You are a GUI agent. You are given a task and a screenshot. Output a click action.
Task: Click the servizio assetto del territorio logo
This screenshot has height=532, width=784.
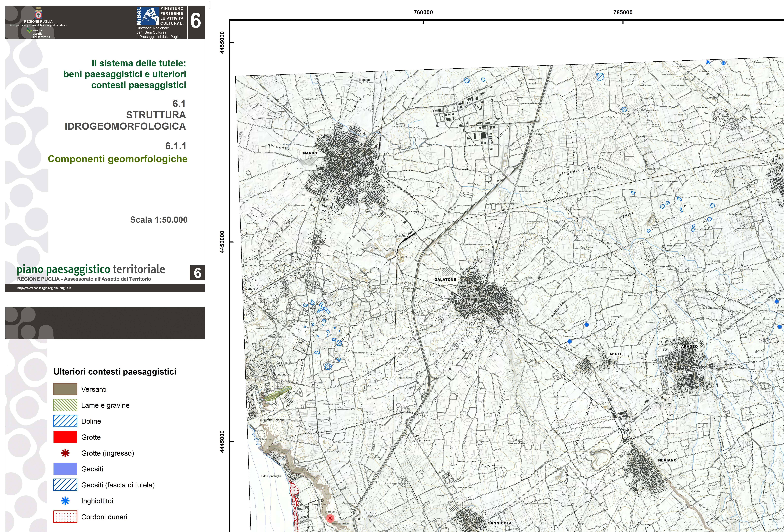38,33
